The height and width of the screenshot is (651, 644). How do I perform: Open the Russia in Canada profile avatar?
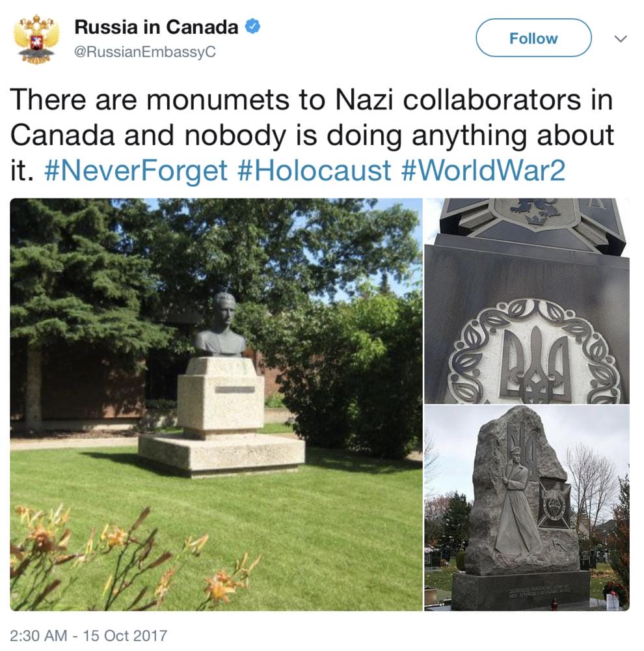coord(36,40)
